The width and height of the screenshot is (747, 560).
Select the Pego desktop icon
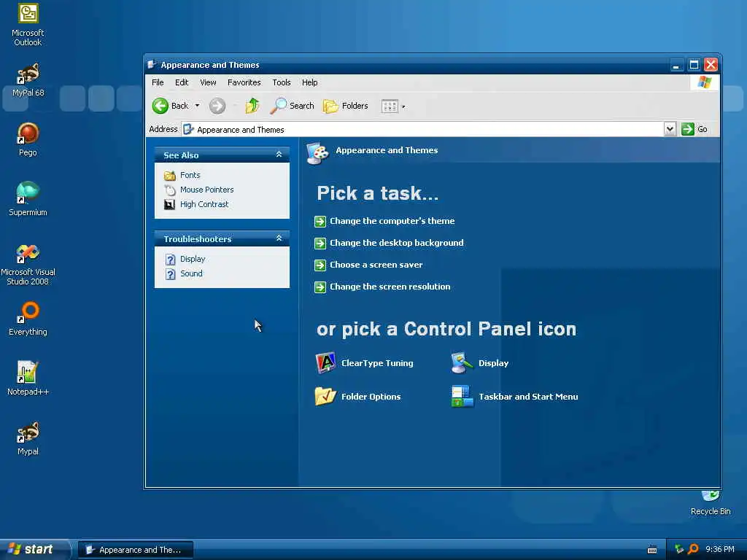coord(28,133)
